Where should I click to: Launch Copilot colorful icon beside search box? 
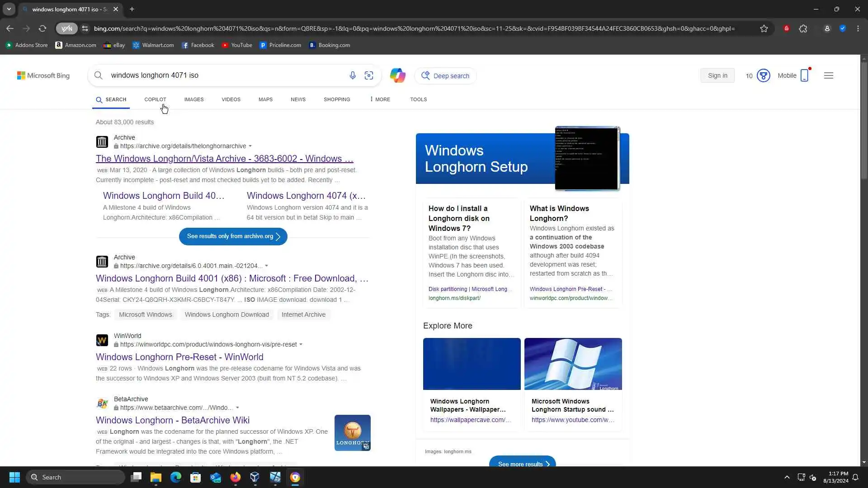tap(397, 75)
